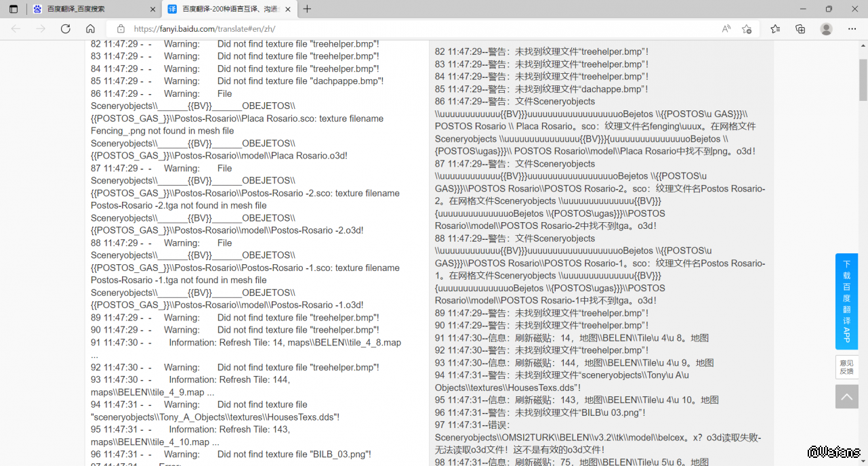This screenshot has height=466, width=868.
Task: Add this page to favorites
Action: (x=747, y=29)
